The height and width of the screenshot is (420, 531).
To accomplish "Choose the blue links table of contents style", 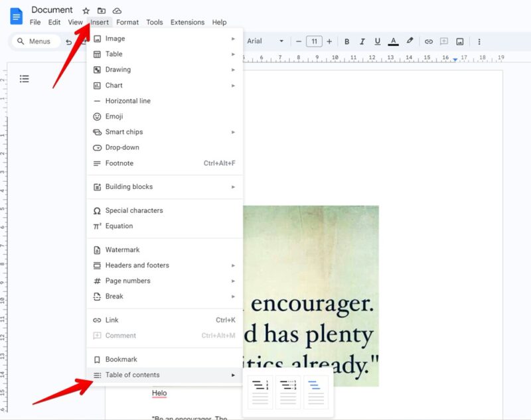I will tap(317, 392).
